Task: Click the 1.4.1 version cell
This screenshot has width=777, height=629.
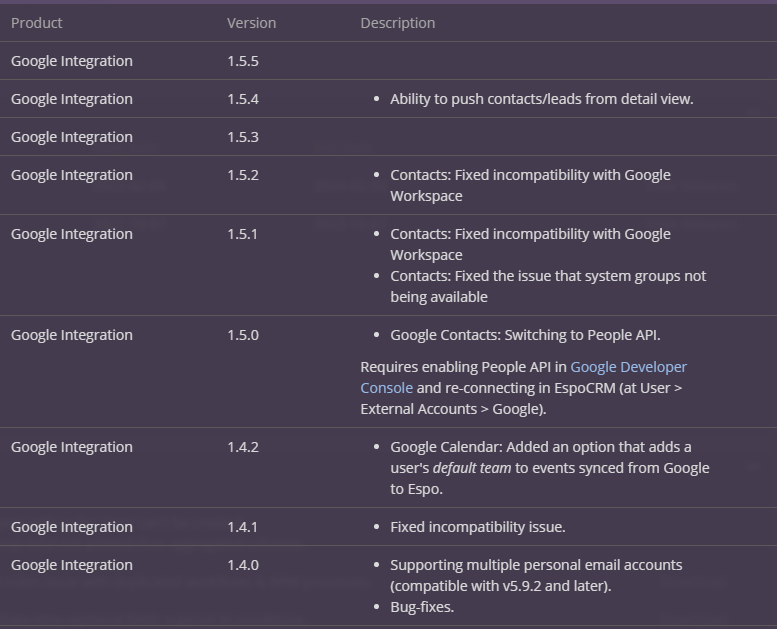Action: coord(243,527)
